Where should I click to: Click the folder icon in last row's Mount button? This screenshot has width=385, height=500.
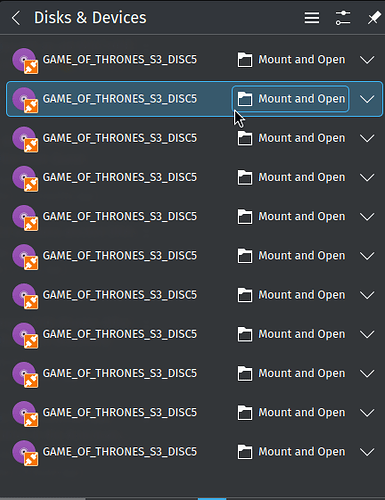pyautogui.click(x=245, y=452)
